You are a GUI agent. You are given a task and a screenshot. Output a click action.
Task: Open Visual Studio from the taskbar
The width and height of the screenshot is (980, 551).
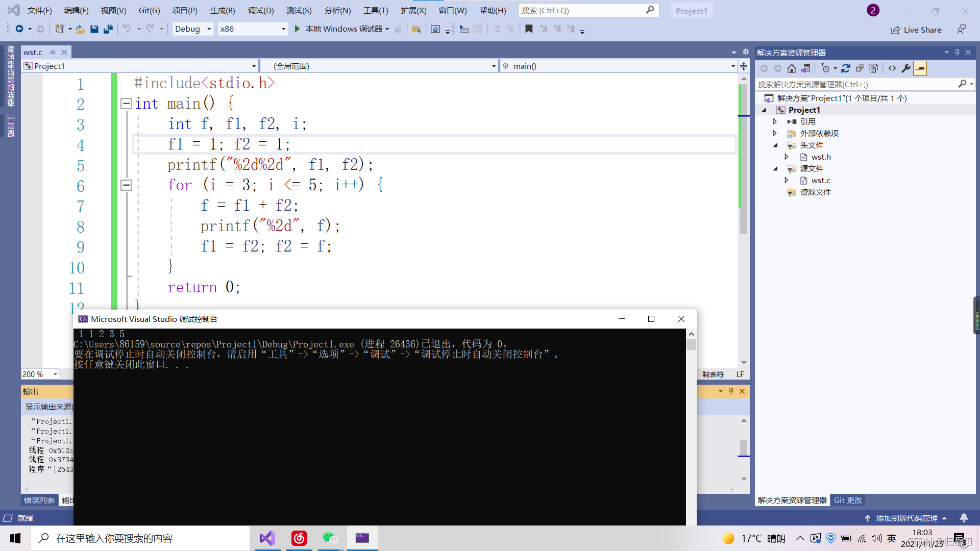[x=267, y=538]
